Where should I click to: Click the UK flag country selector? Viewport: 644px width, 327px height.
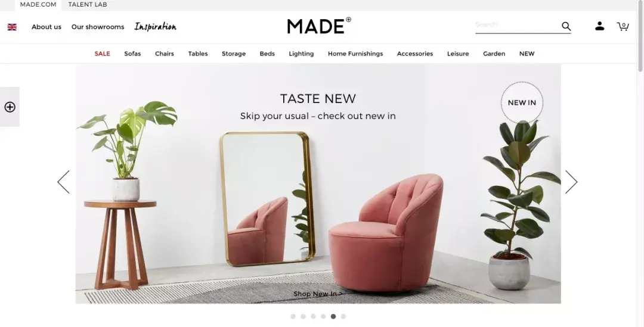pos(12,27)
